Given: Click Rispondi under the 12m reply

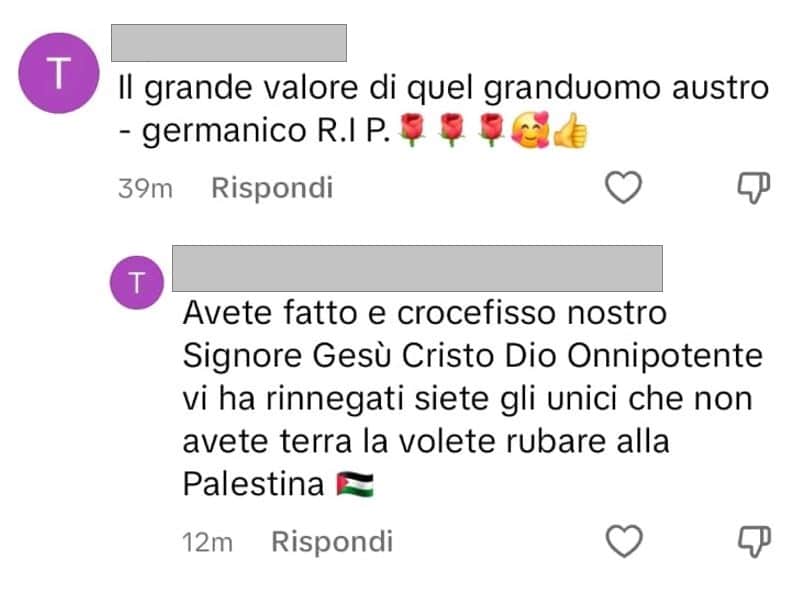Looking at the screenshot, I should (332, 542).
